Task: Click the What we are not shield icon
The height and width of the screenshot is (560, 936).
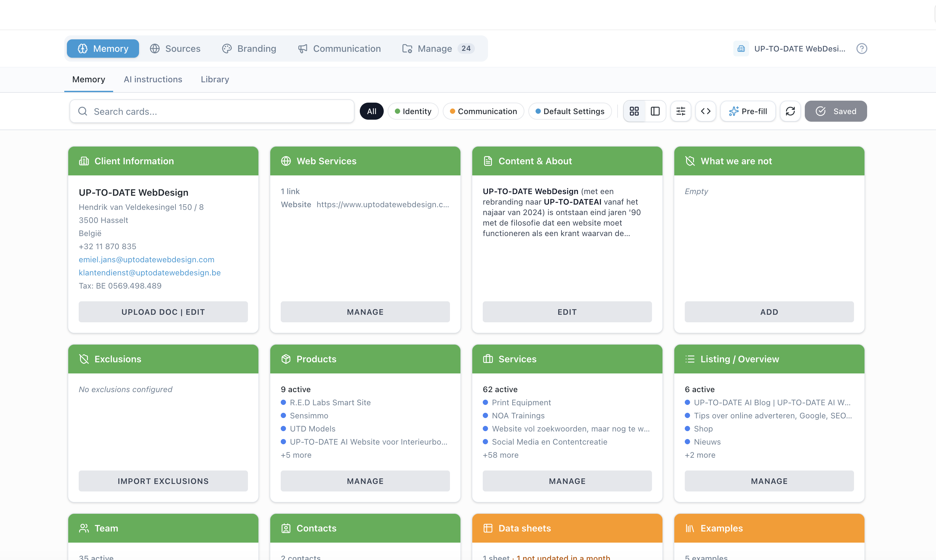Action: click(x=690, y=161)
